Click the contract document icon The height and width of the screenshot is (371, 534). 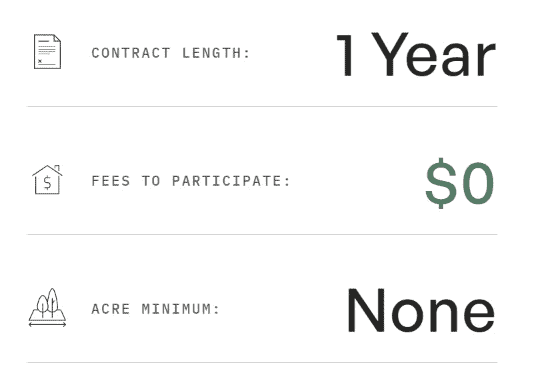[47, 51]
